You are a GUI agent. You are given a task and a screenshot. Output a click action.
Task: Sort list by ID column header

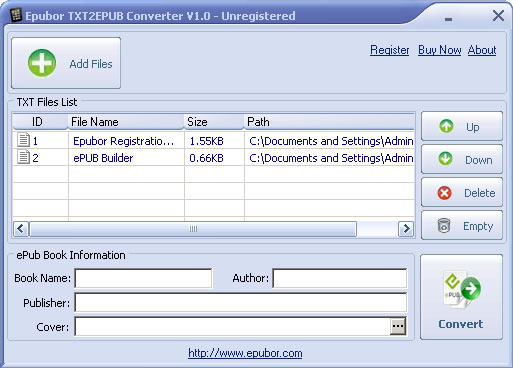coord(40,122)
